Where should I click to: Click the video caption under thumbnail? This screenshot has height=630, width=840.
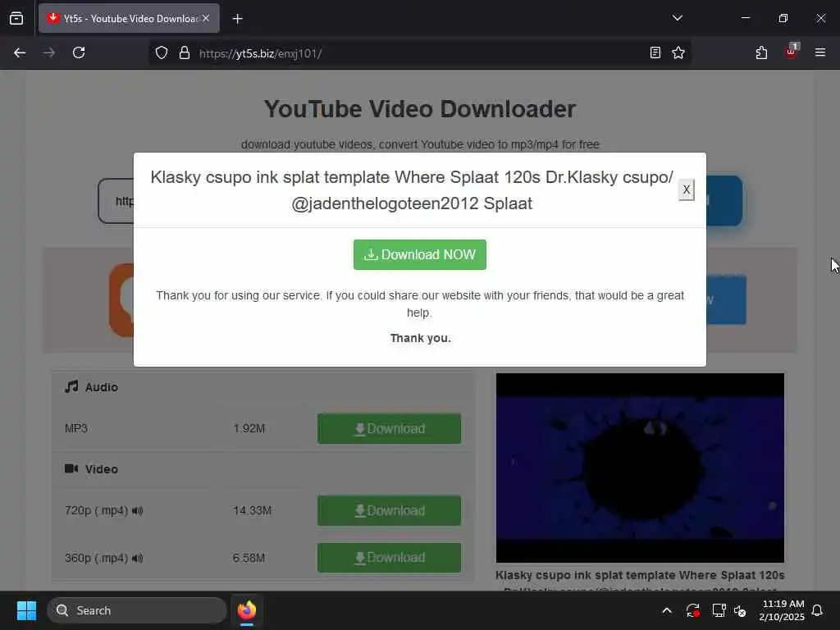[640, 582]
